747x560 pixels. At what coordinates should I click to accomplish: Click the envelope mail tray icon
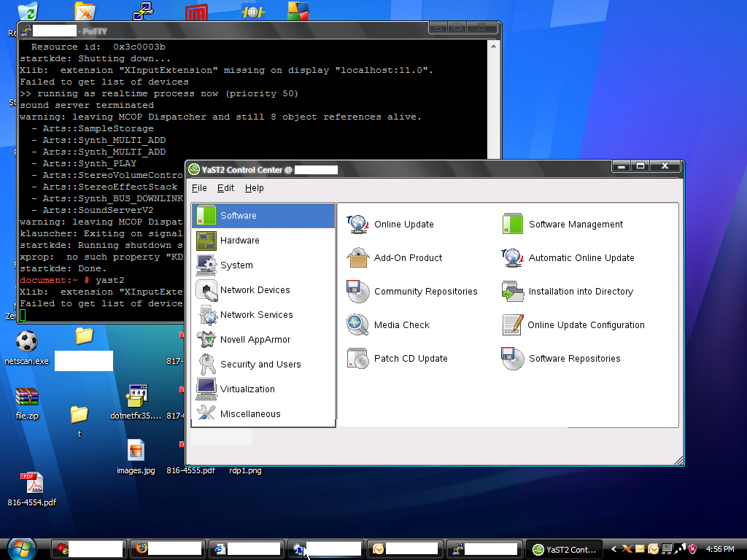[x=640, y=550]
